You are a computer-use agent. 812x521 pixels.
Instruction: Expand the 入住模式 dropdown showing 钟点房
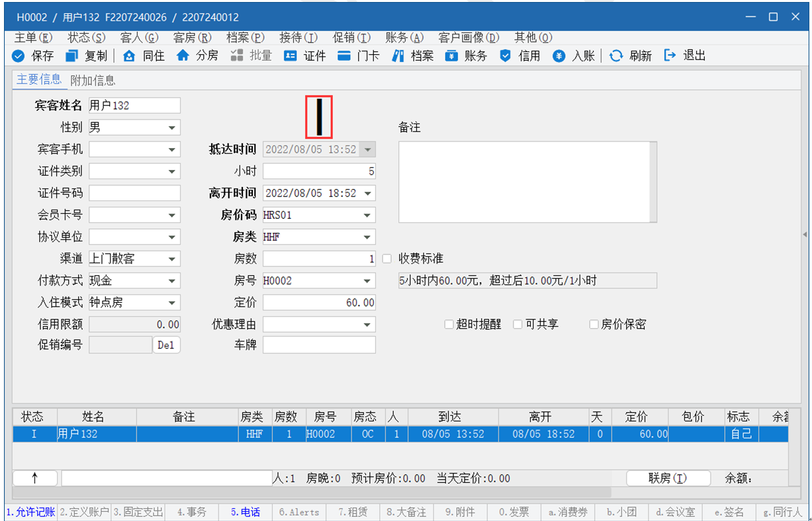(172, 303)
